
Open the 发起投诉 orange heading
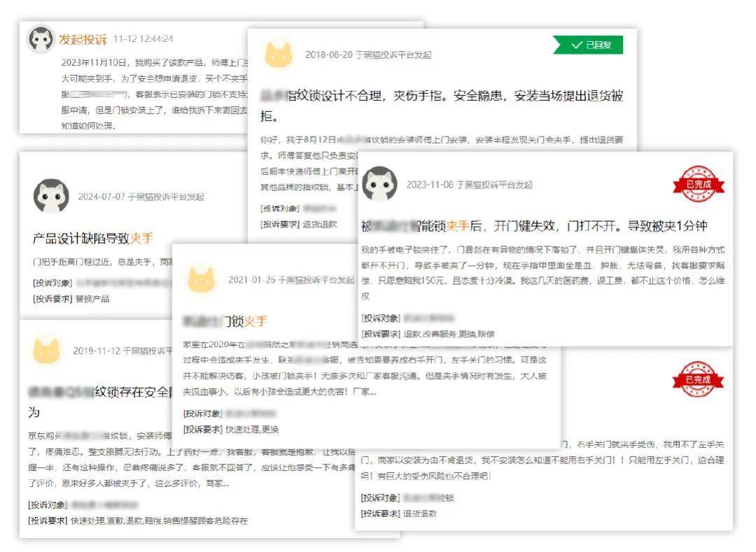point(83,39)
